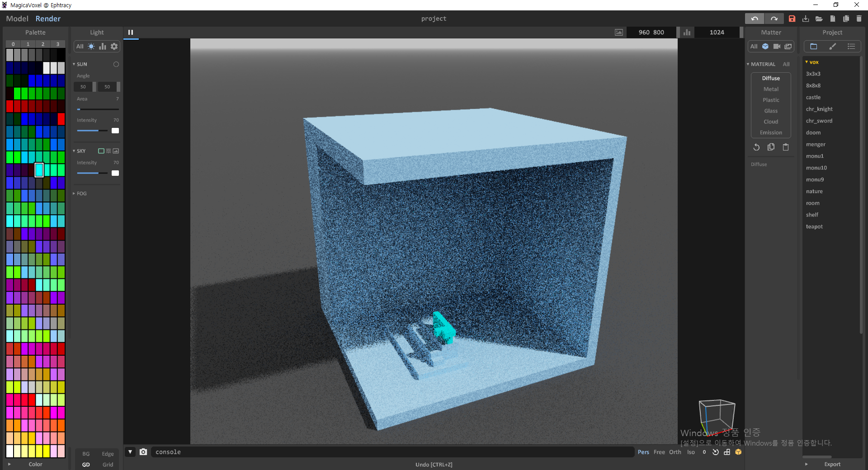Choose the Glass material type
Screen dimensions: 868x470
point(771,111)
